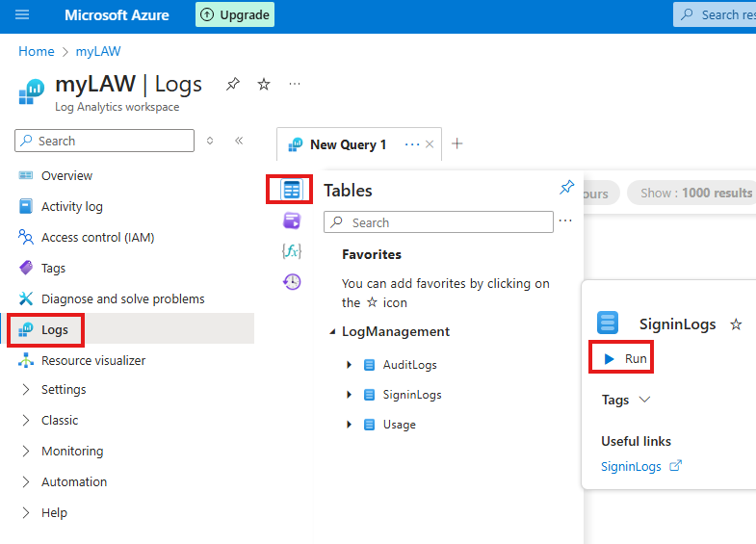Open the Query history pane icon
This screenshot has height=544, width=756.
tap(292, 282)
